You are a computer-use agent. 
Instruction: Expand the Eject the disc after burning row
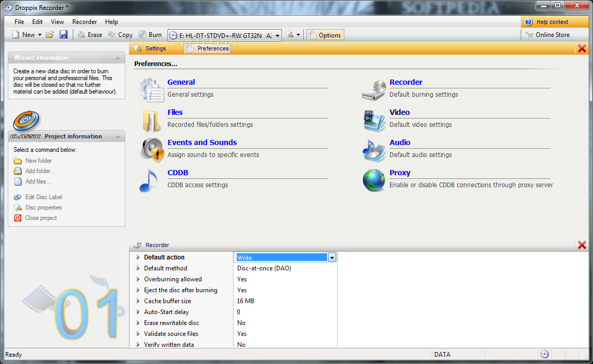(138, 290)
